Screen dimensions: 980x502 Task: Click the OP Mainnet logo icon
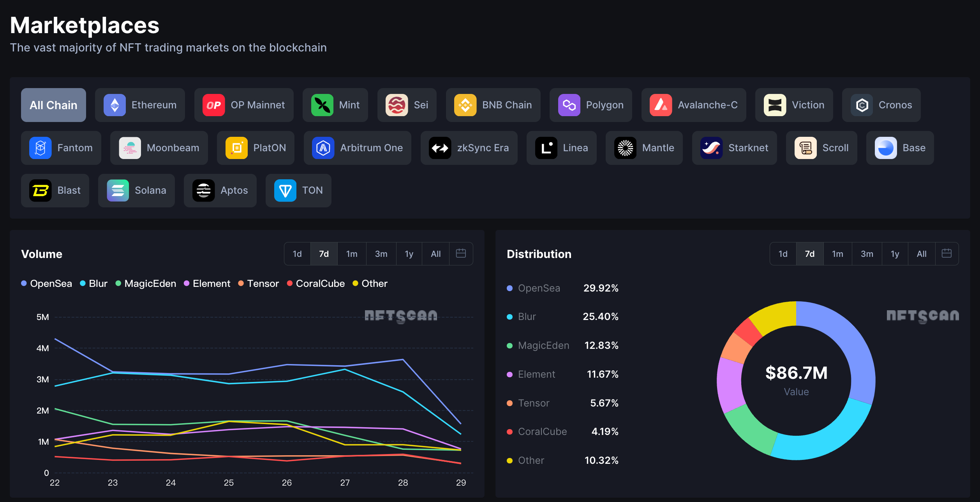pos(213,105)
